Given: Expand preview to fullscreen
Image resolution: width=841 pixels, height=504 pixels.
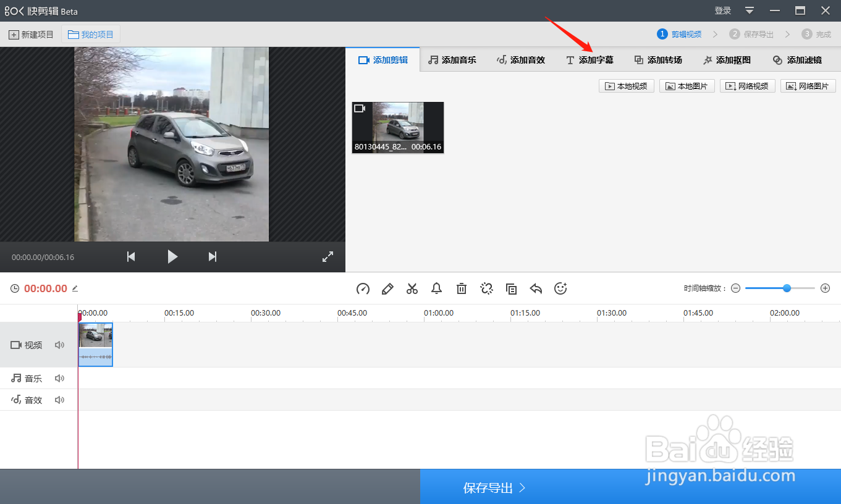Looking at the screenshot, I should pos(328,256).
